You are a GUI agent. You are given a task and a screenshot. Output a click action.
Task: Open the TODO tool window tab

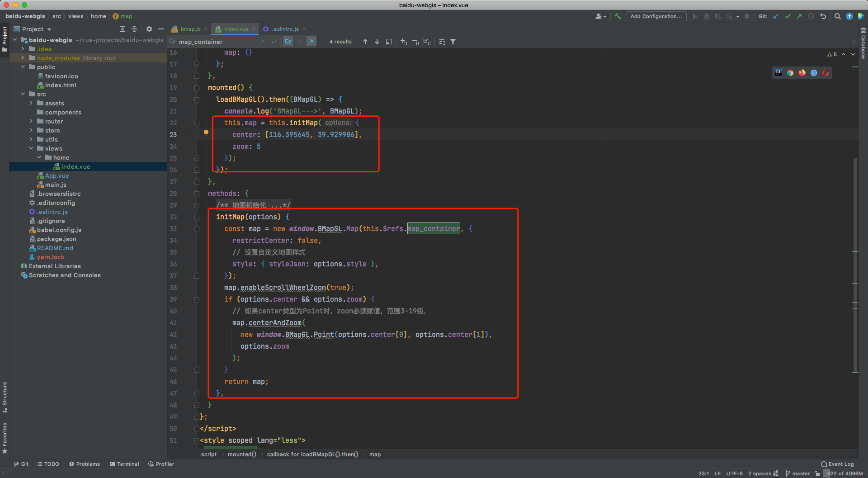pos(48,464)
